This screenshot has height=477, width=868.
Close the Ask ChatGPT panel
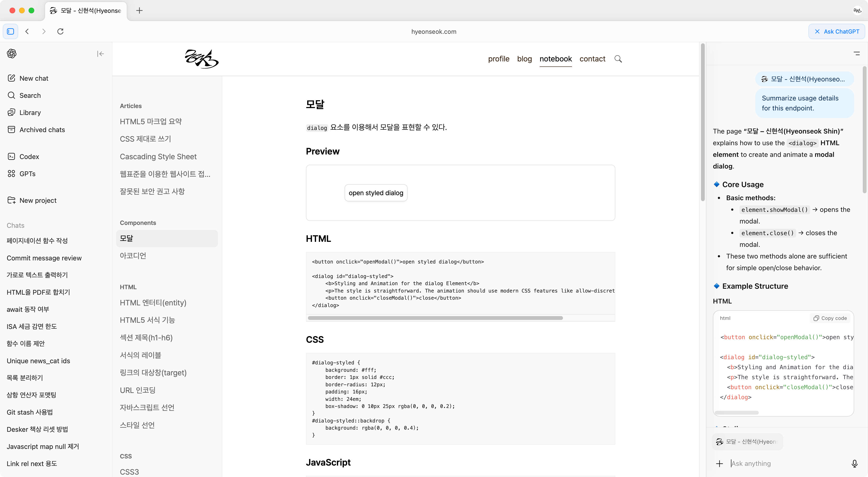coord(817,31)
